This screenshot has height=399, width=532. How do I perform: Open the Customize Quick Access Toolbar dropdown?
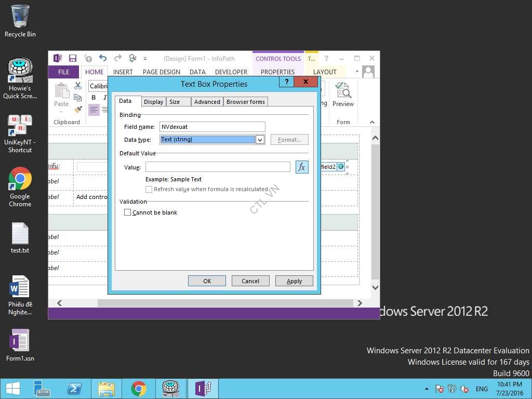pos(145,59)
